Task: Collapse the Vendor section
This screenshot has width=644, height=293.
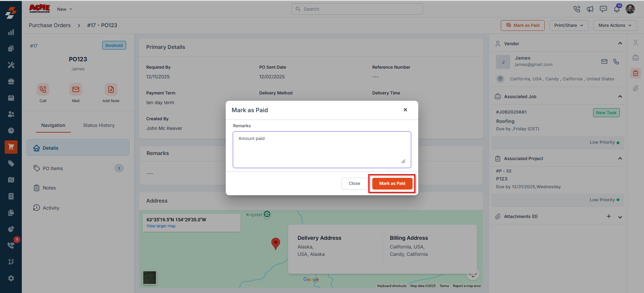Action: pos(620,44)
